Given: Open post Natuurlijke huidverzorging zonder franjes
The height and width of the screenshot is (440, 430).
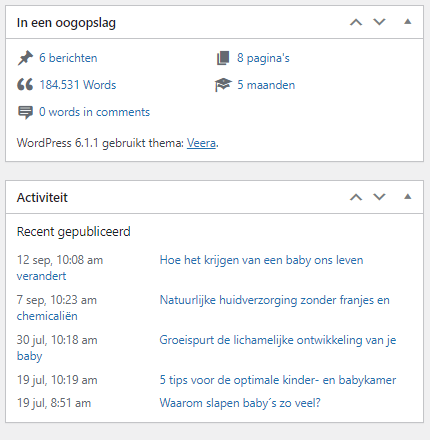Looking at the screenshot, I should [x=274, y=300].
